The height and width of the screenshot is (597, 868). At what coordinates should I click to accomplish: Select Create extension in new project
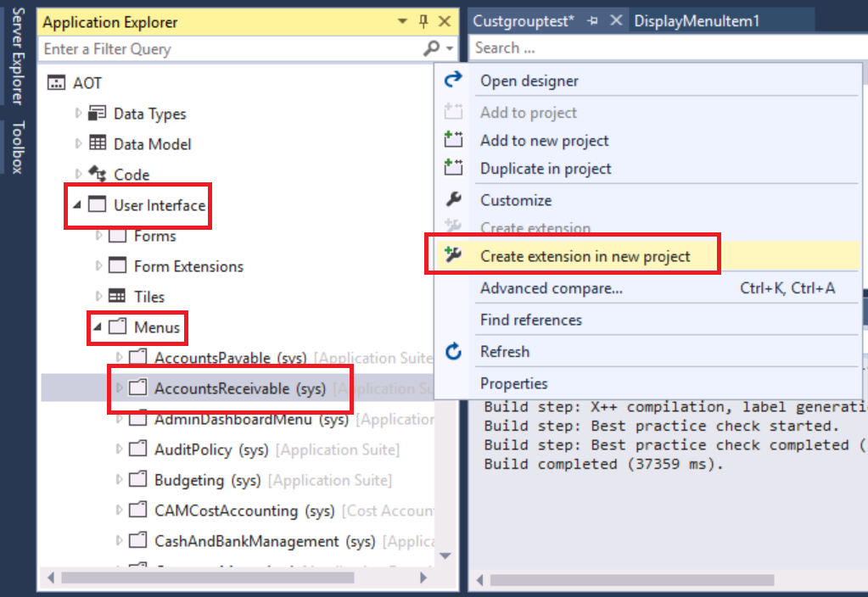click(x=585, y=256)
